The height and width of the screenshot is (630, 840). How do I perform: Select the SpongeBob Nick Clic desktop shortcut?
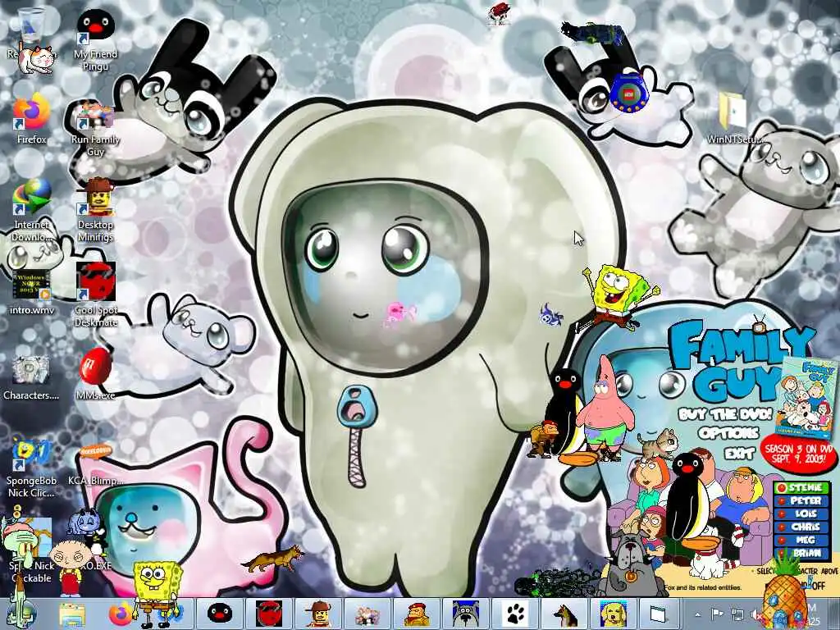[32, 468]
